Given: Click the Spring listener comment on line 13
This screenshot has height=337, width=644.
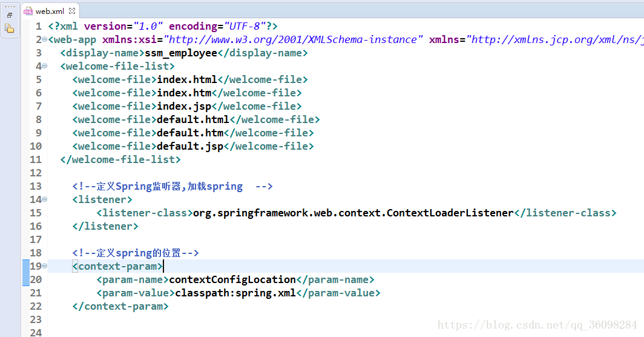Looking at the screenshot, I should [x=172, y=187].
